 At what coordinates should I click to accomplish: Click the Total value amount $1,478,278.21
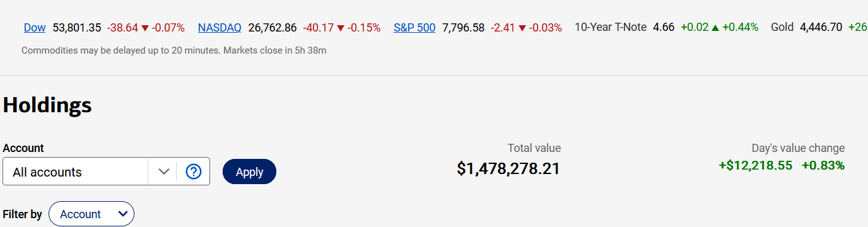point(508,168)
